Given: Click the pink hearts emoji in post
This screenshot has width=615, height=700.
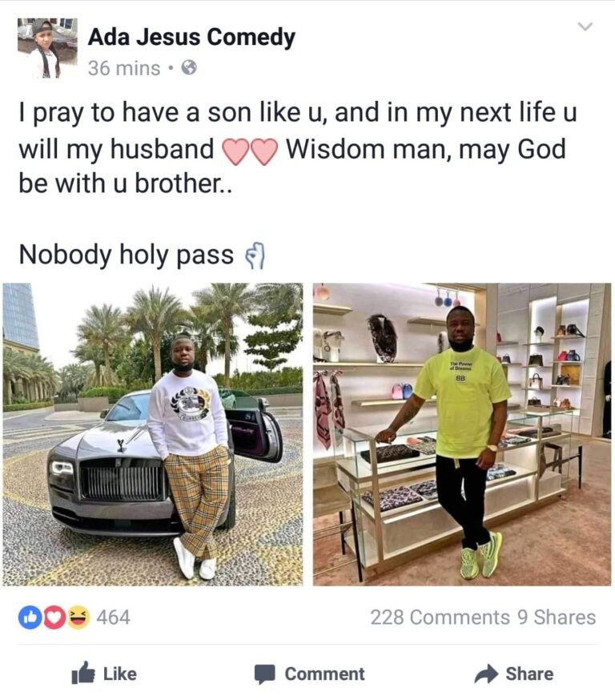Looking at the screenshot, I should tap(250, 151).
